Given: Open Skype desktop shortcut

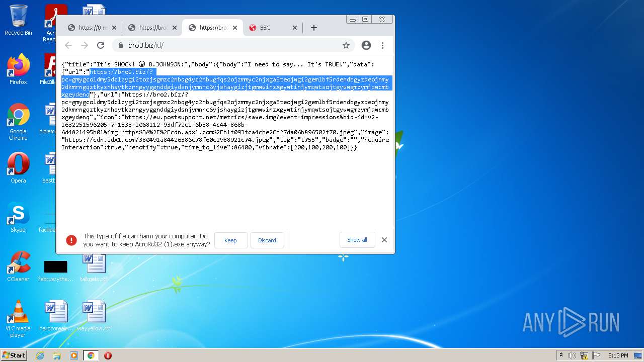Looking at the screenshot, I should pos(18,217).
